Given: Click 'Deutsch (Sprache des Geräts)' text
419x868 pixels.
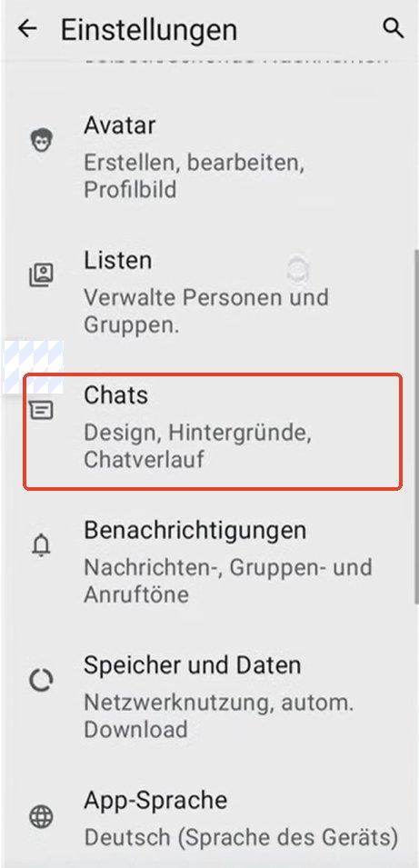Looking at the screenshot, I should point(241,838).
